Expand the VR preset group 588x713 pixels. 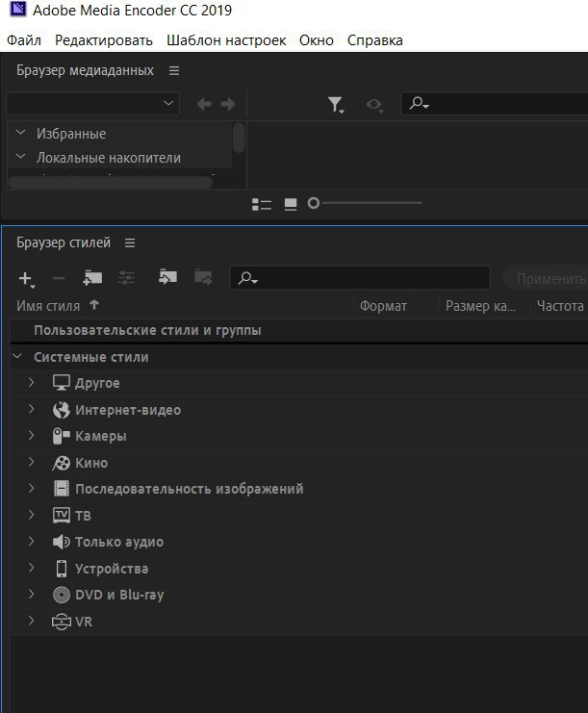click(31, 621)
